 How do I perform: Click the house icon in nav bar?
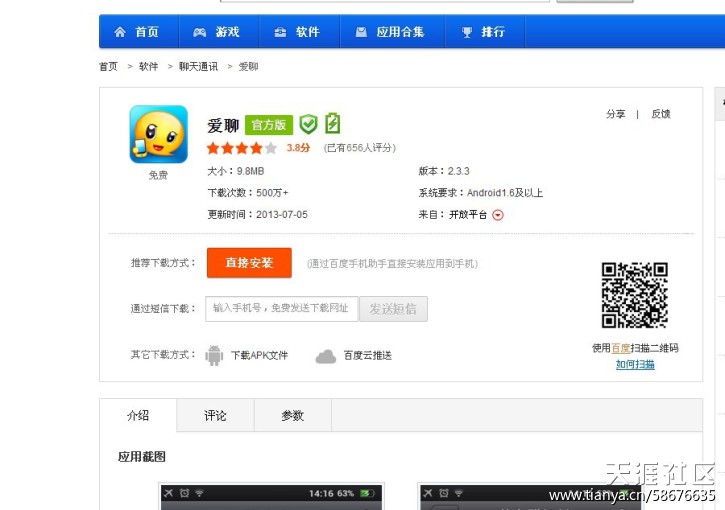[x=120, y=32]
